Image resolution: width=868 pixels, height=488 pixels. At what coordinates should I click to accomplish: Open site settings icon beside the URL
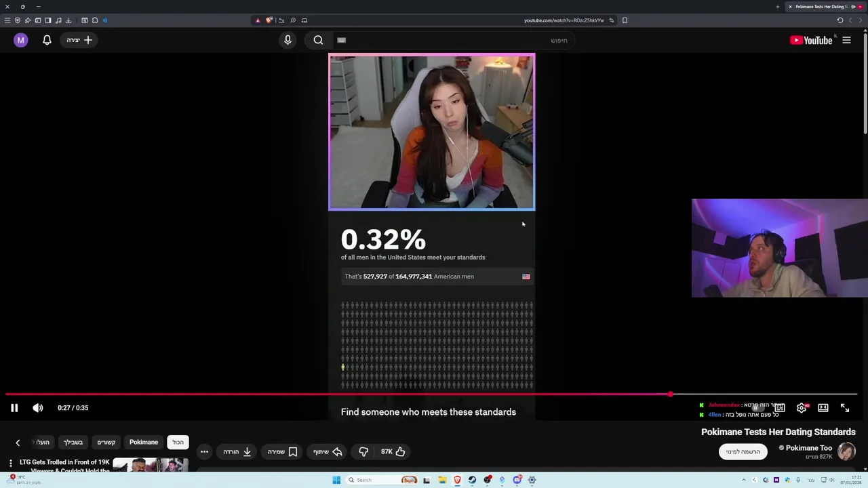coord(612,20)
